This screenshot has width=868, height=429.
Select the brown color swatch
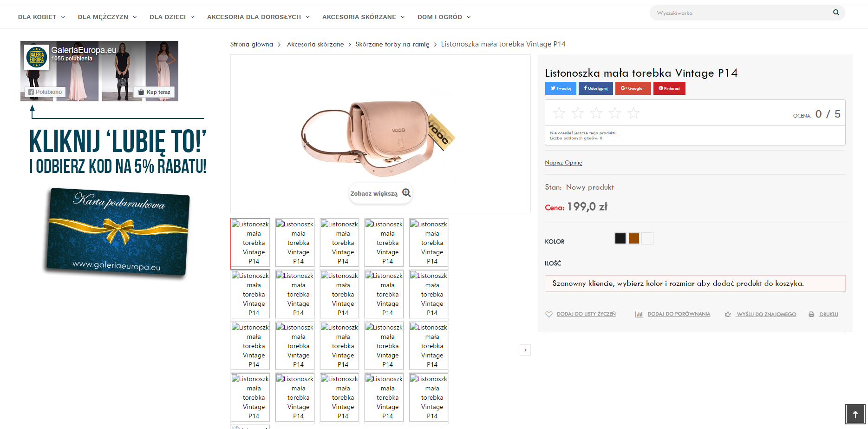pyautogui.click(x=634, y=238)
